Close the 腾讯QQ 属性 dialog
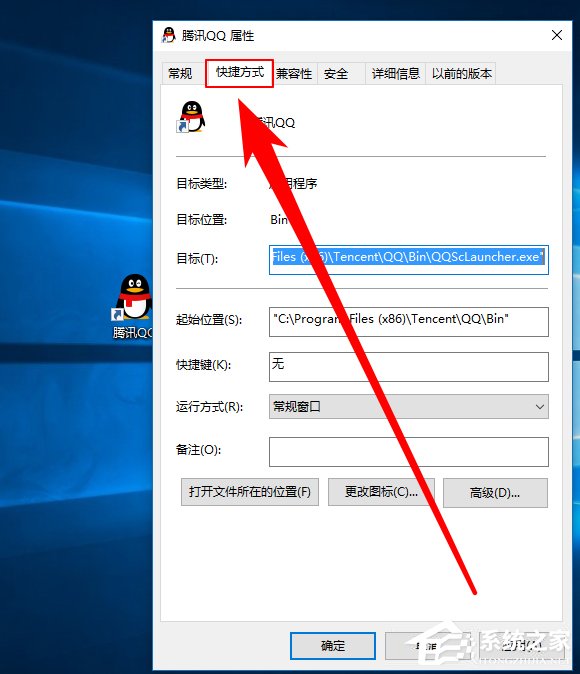The width and height of the screenshot is (580, 674). coord(557,35)
